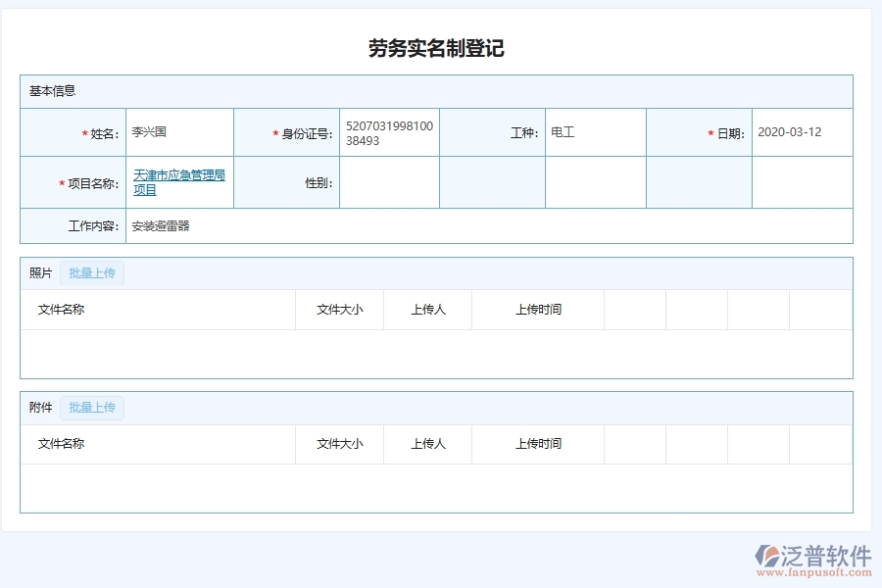Open the 日期 field showing 2020-03-12
882x588 pixels.
(800, 131)
